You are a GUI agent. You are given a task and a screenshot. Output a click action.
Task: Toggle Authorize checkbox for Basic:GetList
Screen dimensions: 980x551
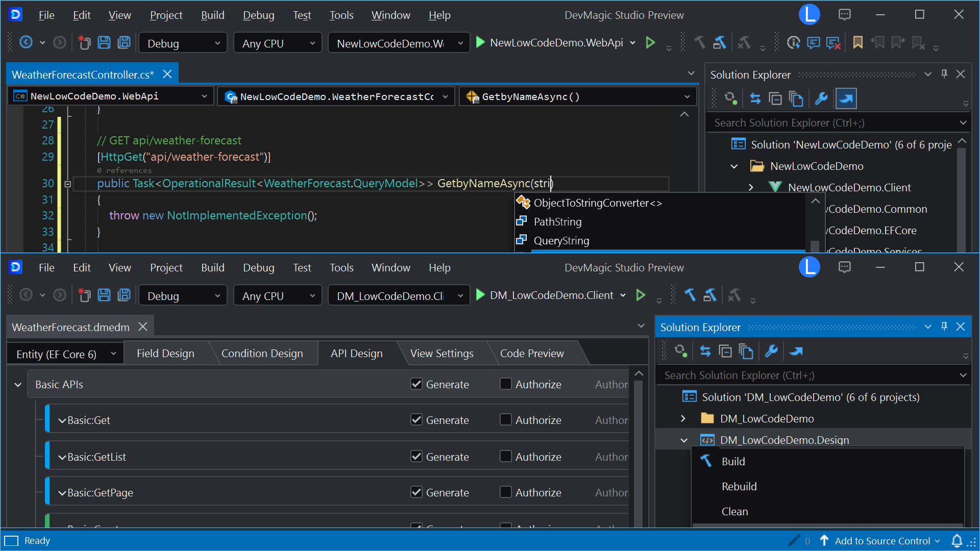pyautogui.click(x=506, y=456)
